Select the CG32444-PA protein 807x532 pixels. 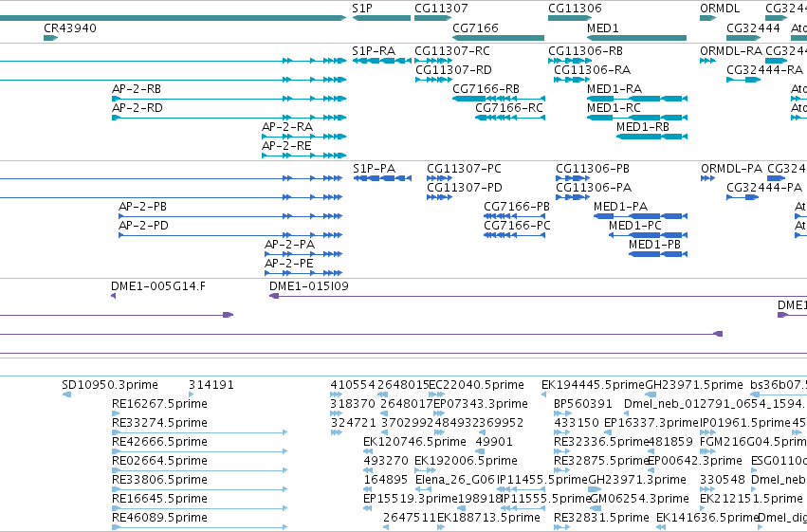pyautogui.click(x=743, y=197)
